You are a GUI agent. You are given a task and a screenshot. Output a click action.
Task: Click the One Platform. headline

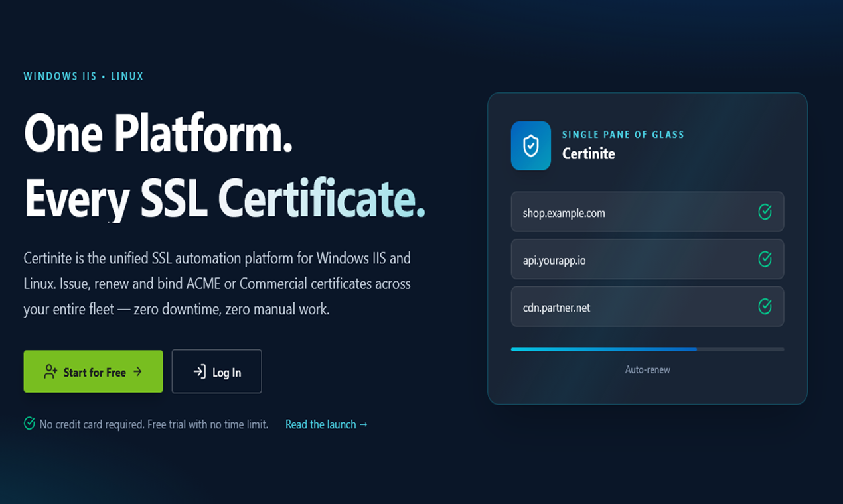pos(158,134)
